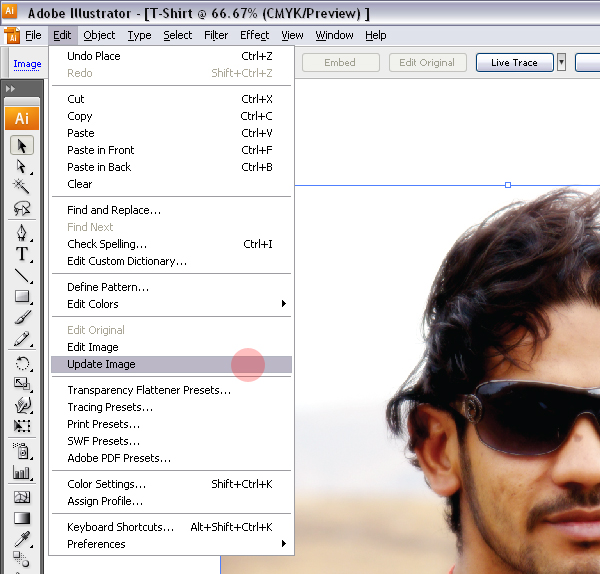Open Tracing Presets
This screenshot has height=574, width=600.
171,407
